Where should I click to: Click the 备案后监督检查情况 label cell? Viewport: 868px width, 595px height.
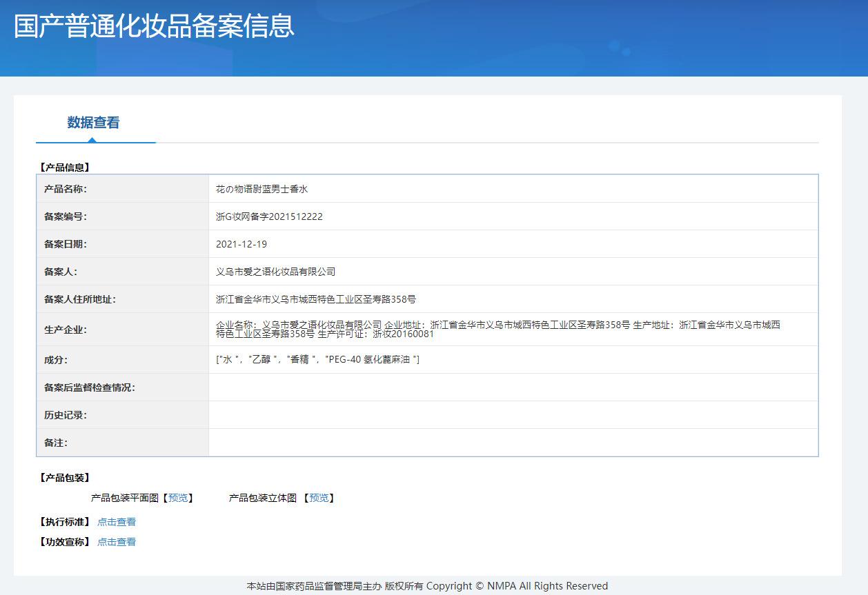click(x=123, y=387)
